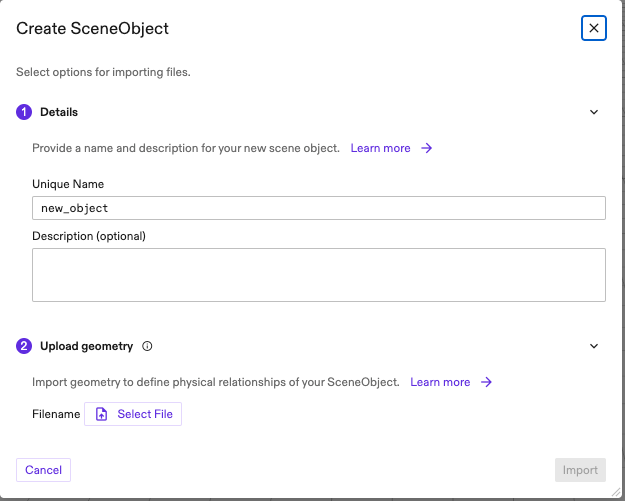The width and height of the screenshot is (625, 501).
Task: Click the Import button
Action: pos(580,470)
